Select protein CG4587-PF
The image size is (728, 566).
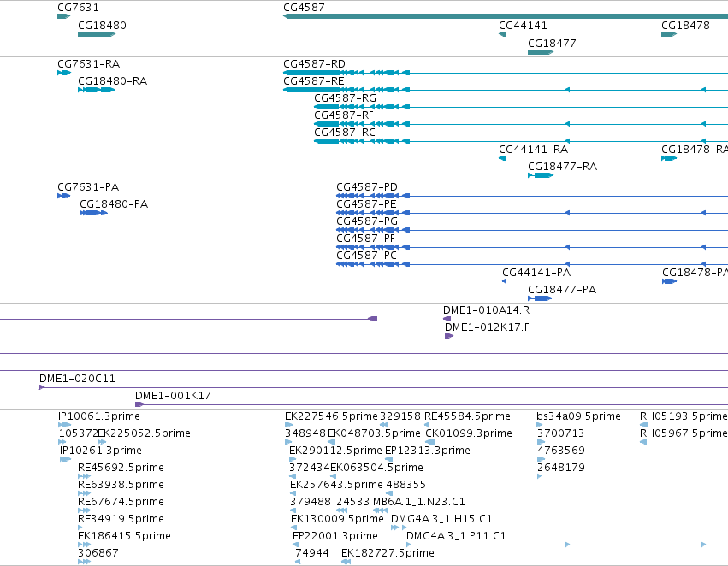[x=365, y=239]
